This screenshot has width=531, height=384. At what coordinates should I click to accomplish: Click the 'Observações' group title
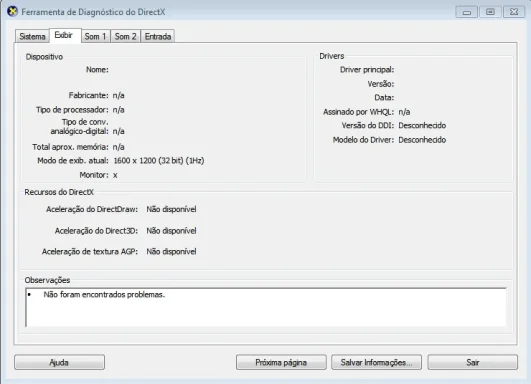[47, 280]
